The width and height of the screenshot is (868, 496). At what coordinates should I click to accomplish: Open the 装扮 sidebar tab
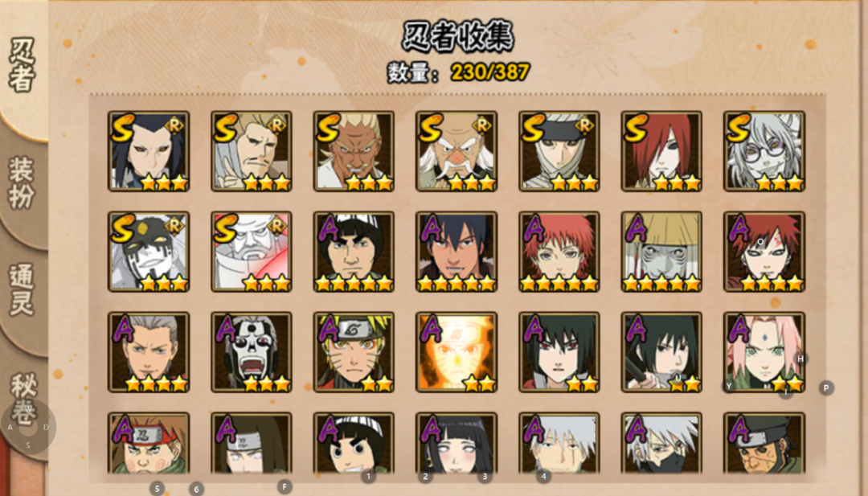[x=23, y=182]
